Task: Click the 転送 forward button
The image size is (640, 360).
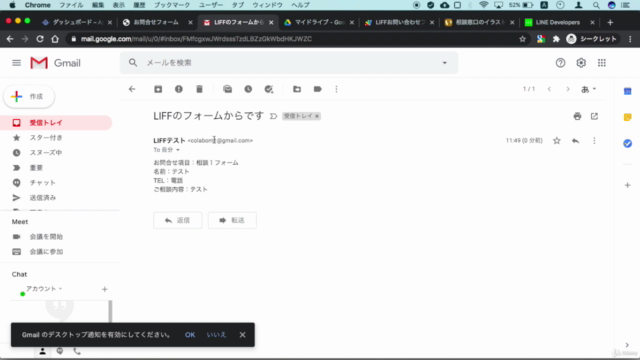Action: 232,220
